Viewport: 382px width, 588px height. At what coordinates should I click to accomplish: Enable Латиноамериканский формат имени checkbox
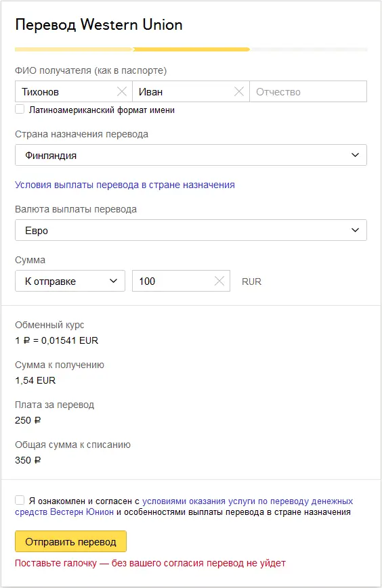pyautogui.click(x=20, y=110)
